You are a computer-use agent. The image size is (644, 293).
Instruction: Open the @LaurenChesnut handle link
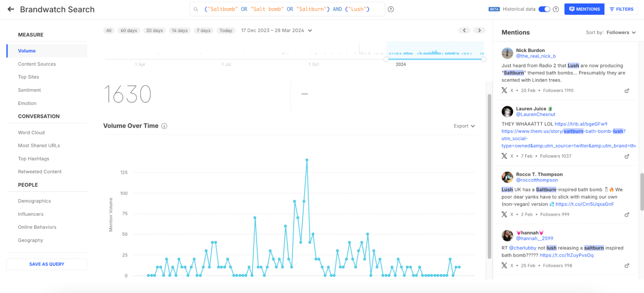[536, 114]
